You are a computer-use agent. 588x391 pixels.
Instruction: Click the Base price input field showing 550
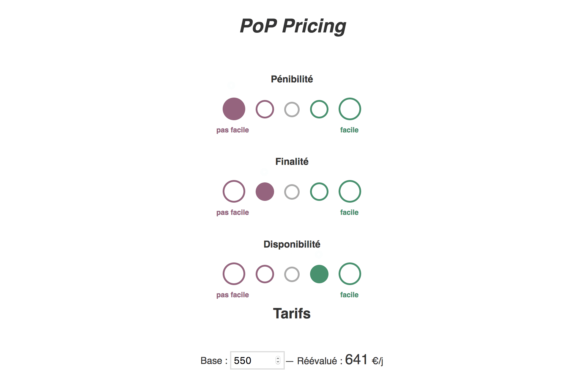click(x=257, y=360)
